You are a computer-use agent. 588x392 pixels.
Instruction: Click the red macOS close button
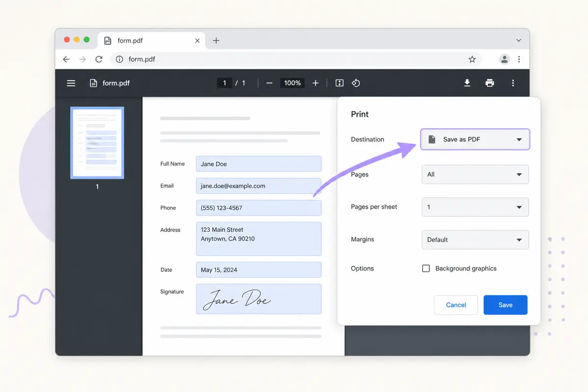click(67, 40)
